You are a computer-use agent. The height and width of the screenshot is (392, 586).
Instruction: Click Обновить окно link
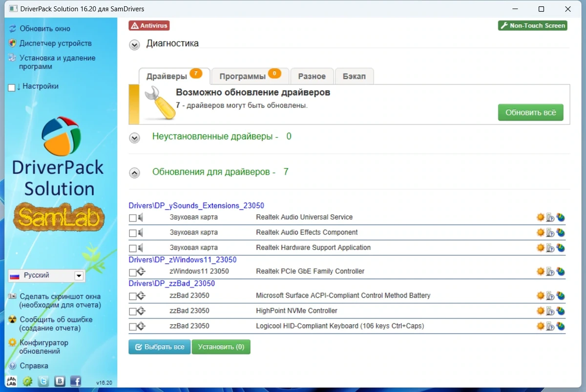pos(45,29)
